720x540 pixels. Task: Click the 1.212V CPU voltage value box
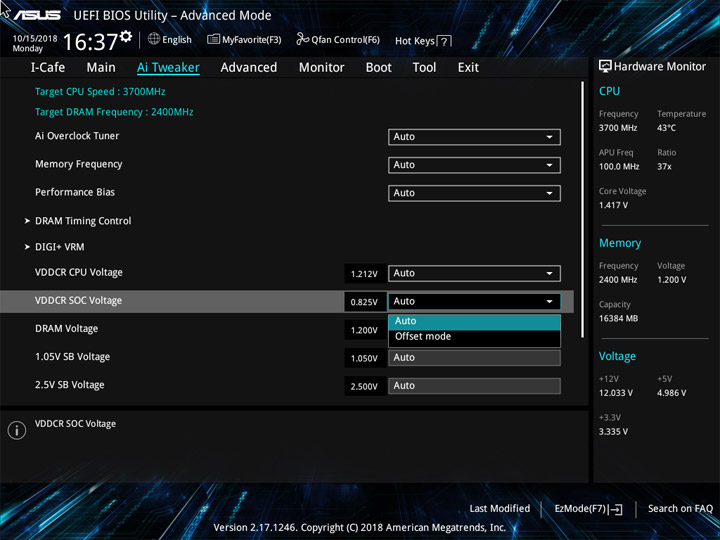click(365, 274)
